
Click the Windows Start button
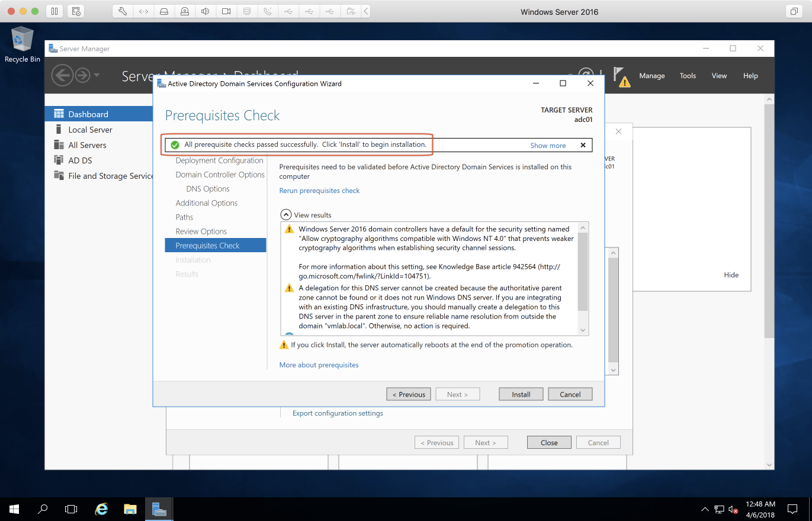point(14,509)
